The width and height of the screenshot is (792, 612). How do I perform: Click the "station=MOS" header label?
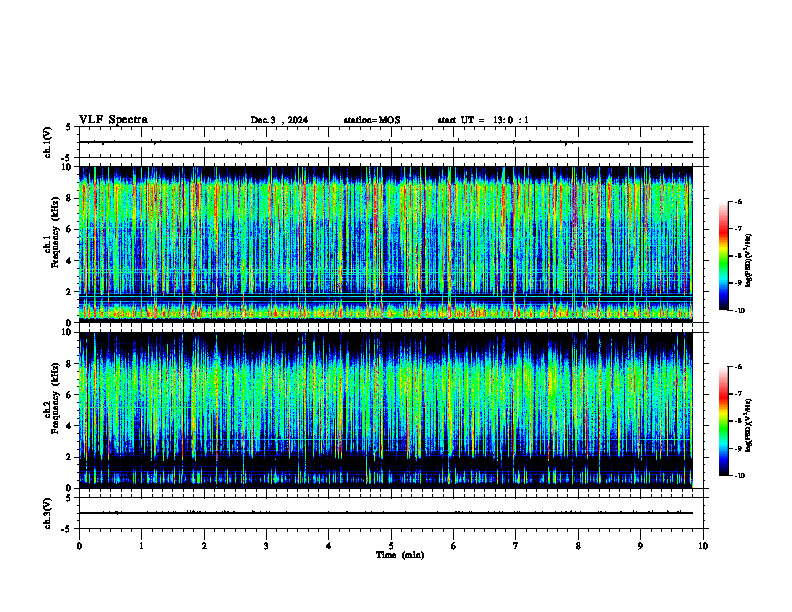coord(372,120)
